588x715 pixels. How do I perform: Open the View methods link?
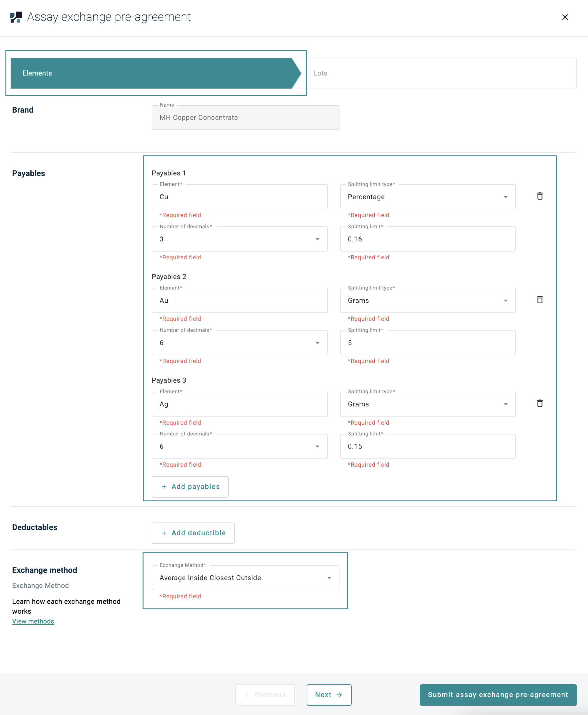pos(33,621)
